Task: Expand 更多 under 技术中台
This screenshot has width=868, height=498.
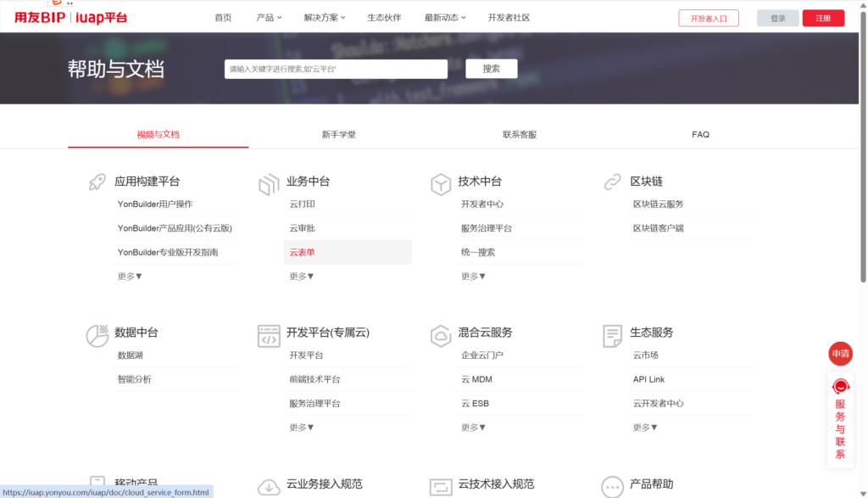Action: [x=472, y=276]
